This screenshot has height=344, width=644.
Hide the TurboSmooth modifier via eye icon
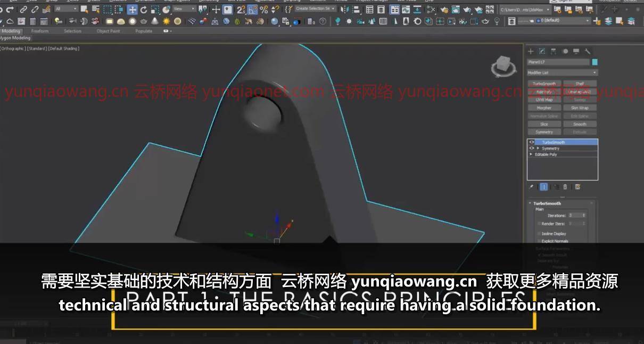531,142
